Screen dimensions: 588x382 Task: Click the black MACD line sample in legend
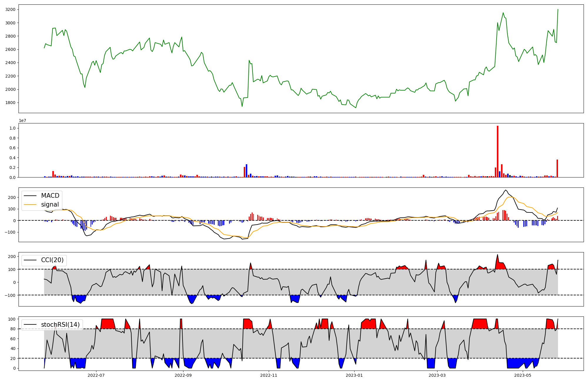click(x=30, y=196)
